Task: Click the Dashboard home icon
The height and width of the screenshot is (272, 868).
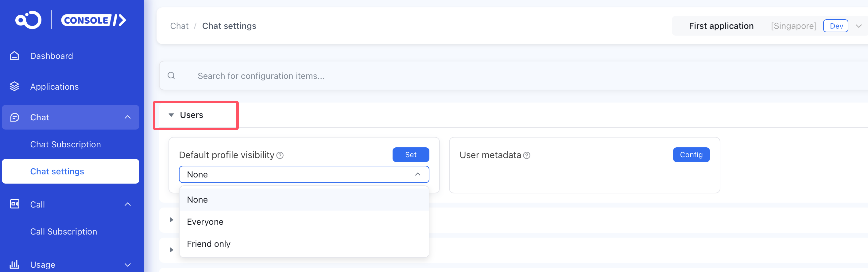Action: click(x=14, y=56)
